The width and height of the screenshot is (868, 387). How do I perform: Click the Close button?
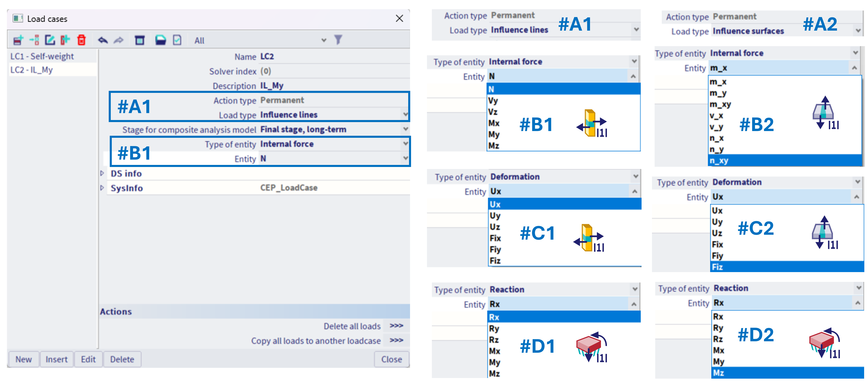pyautogui.click(x=391, y=359)
